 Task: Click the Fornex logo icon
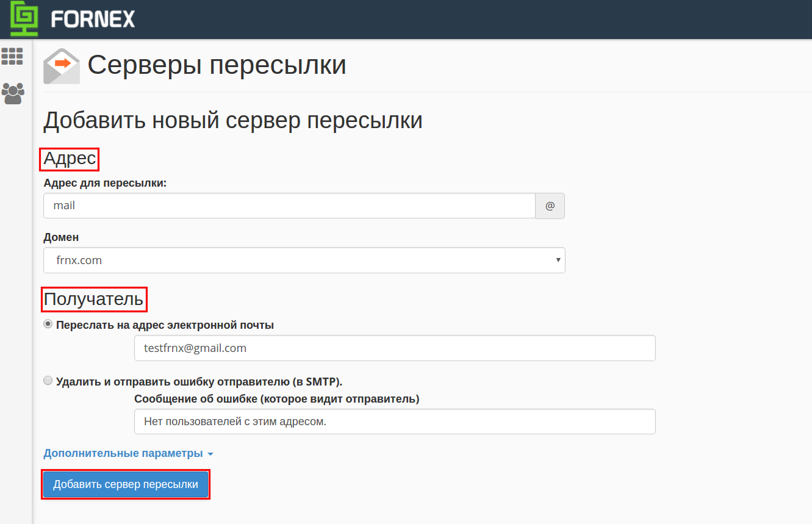(x=24, y=20)
